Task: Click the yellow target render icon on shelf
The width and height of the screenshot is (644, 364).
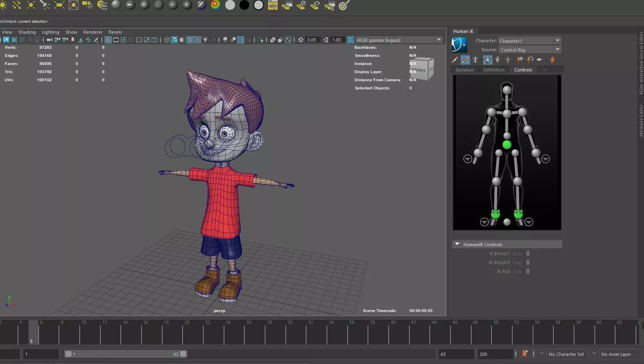Action: 344,5
